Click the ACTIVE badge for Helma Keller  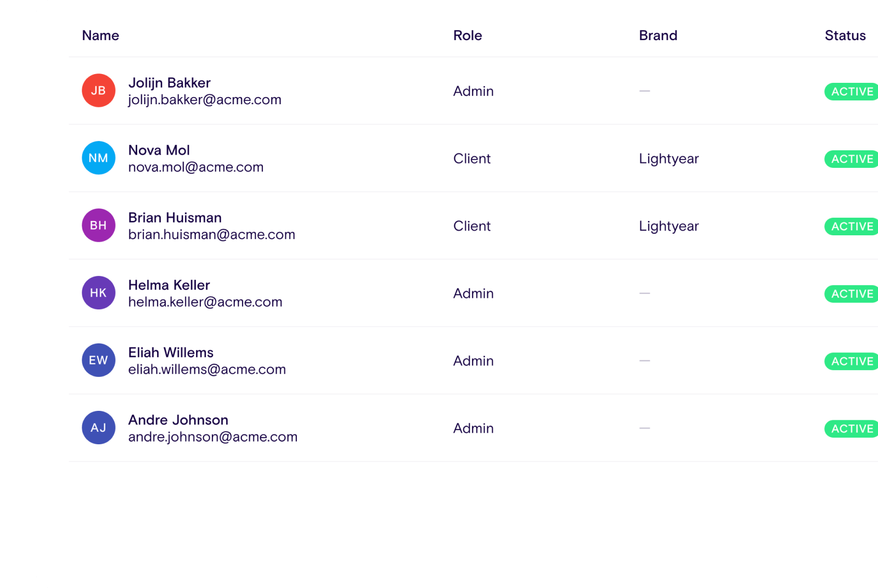point(852,294)
